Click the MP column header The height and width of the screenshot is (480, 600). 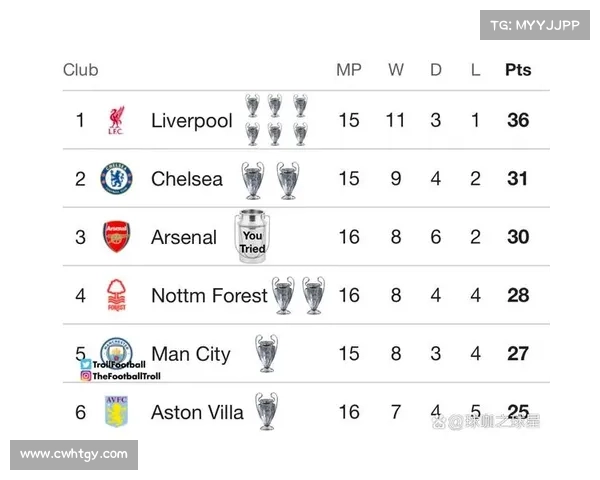coord(348,70)
